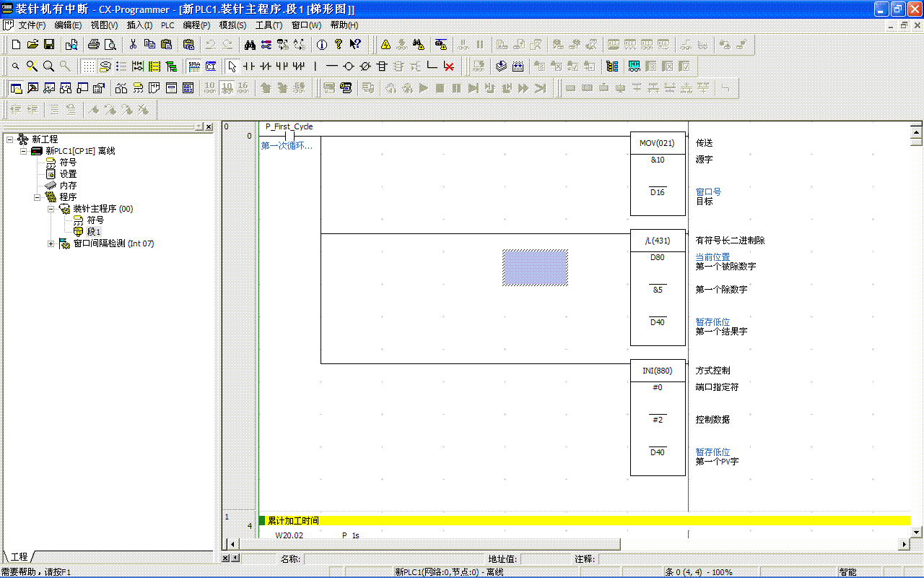Screen dimensions: 924x578
Task: Open the 工具(T) menu
Action: point(269,25)
